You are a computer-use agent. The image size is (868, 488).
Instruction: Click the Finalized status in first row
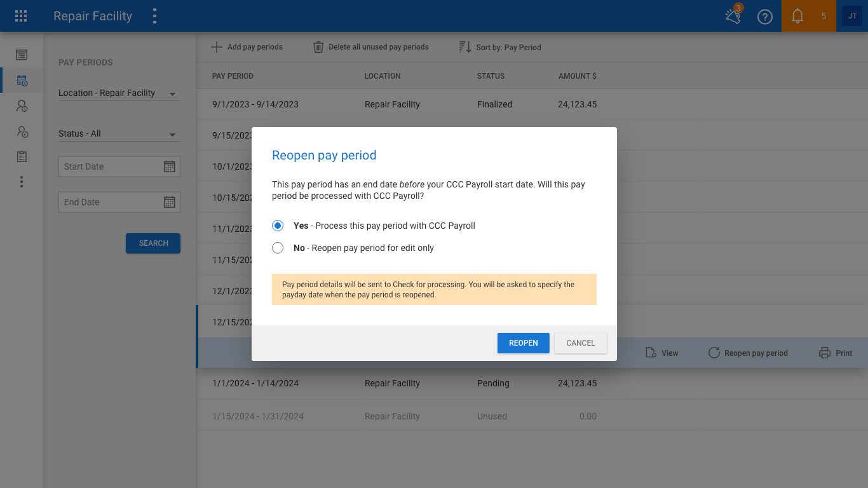494,104
